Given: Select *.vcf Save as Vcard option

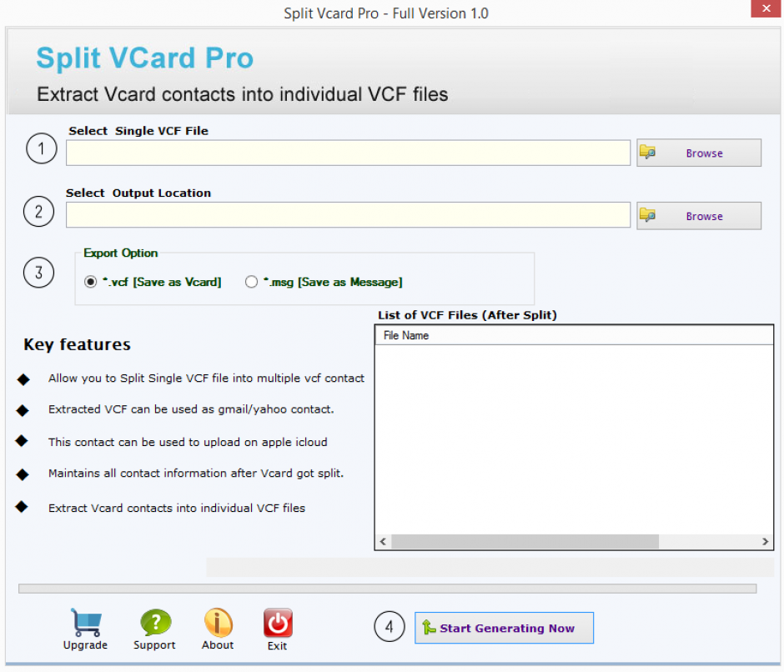Looking at the screenshot, I should [x=91, y=283].
